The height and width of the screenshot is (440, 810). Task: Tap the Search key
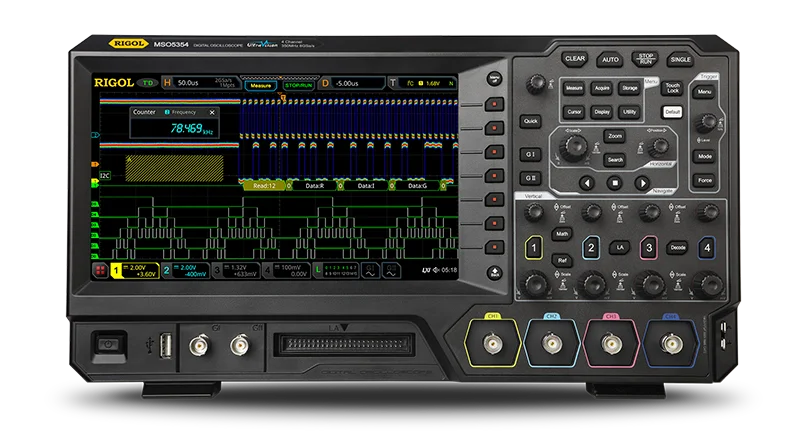click(x=615, y=160)
